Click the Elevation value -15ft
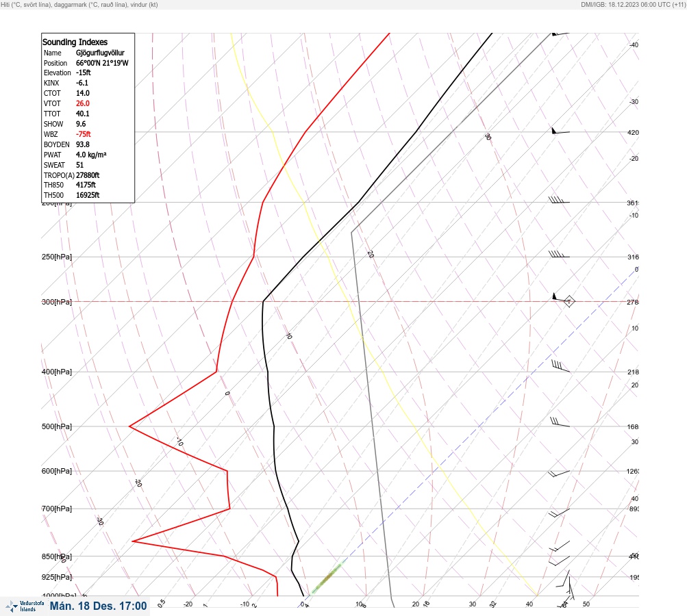Image resolution: width=687 pixels, height=616 pixels. coord(84,73)
